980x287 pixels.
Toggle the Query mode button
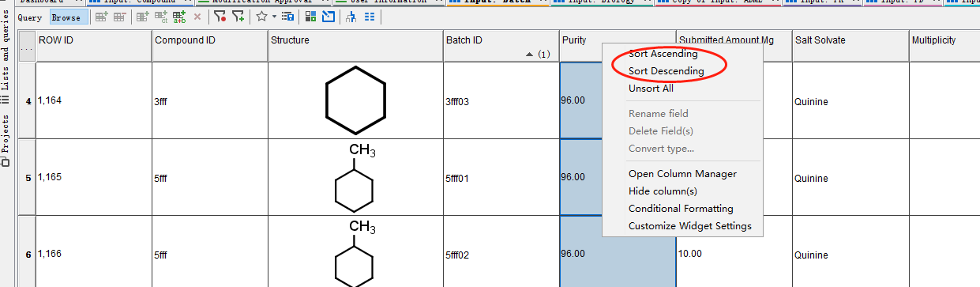click(x=30, y=17)
